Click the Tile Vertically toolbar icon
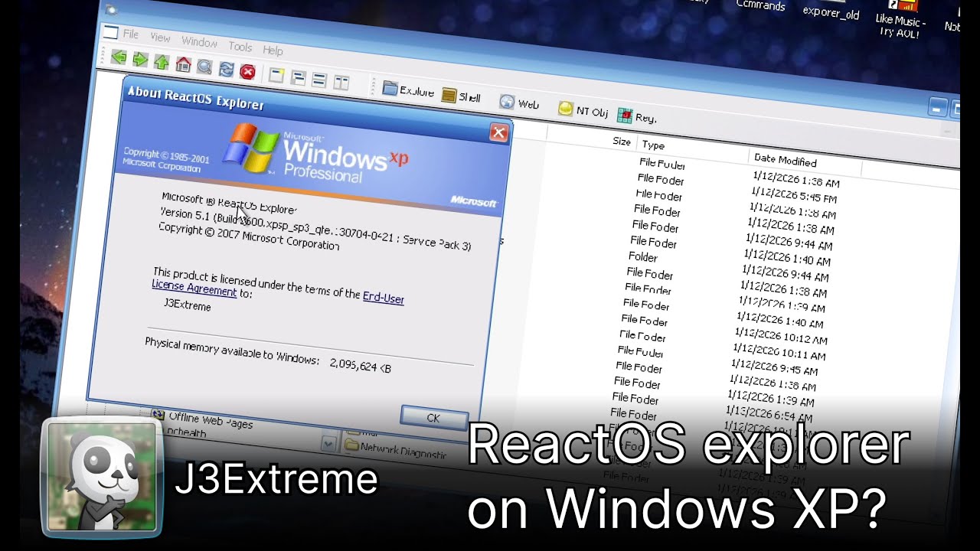The image size is (980, 551). [x=341, y=83]
